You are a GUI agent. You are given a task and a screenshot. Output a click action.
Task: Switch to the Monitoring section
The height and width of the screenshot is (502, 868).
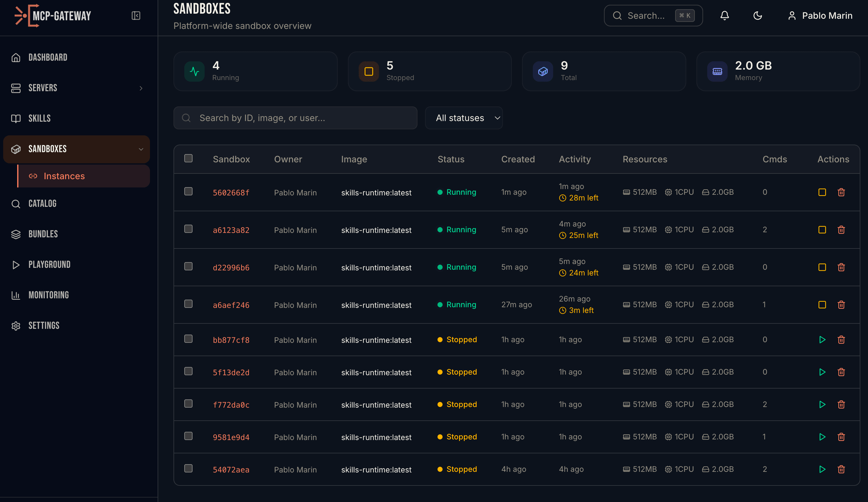pos(49,295)
